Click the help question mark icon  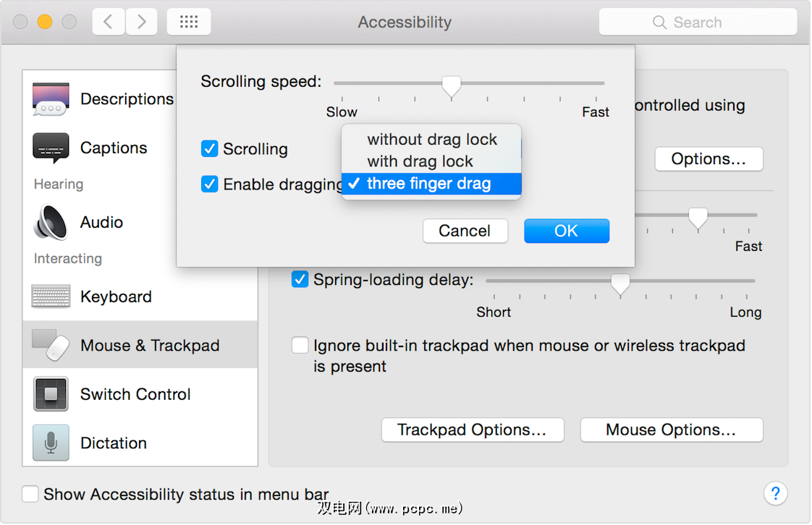pyautogui.click(x=775, y=494)
